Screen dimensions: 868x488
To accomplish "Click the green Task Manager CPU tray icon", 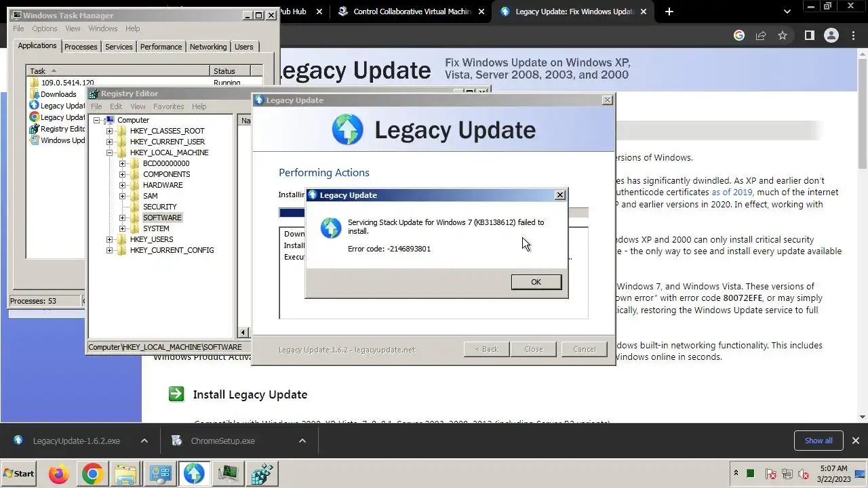I will [751, 473].
